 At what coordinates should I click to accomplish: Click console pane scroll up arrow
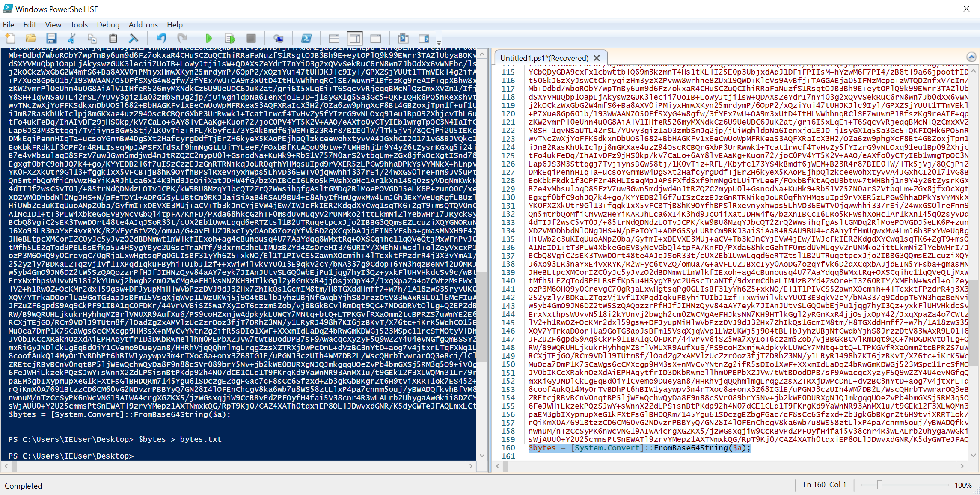(482, 54)
